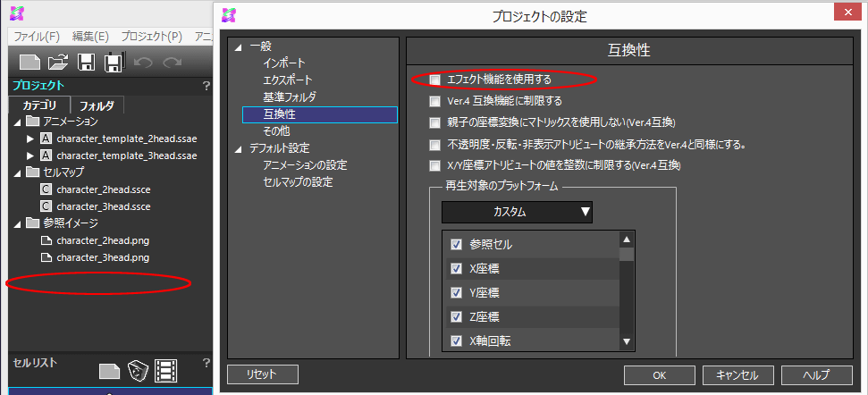868x395 pixels.
Task: Click the app logo in the dialog title bar
Action: tap(229, 15)
